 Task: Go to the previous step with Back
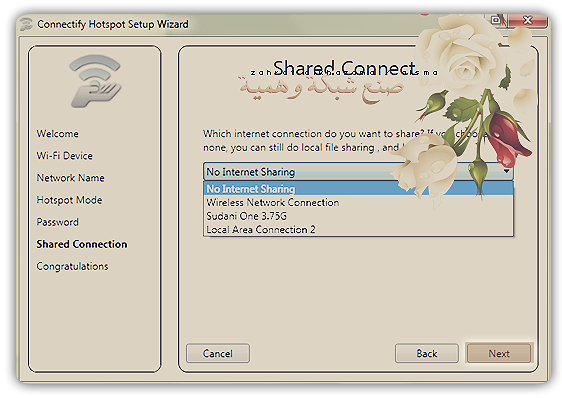coord(427,354)
